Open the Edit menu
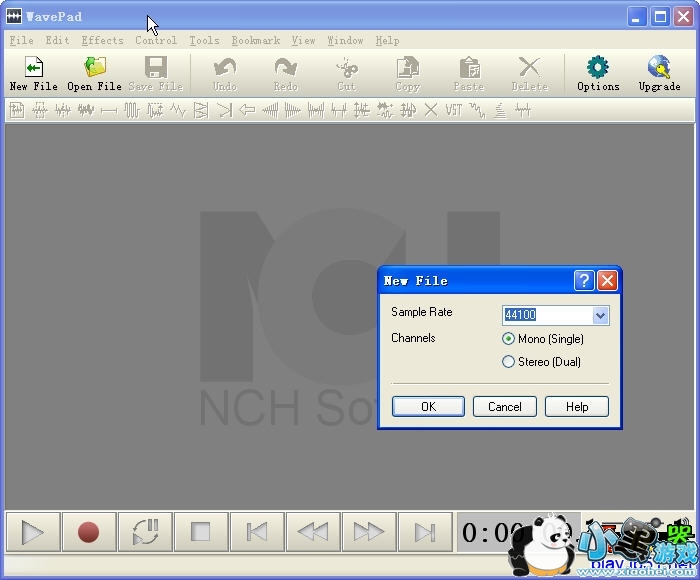Screen dimensions: 700x580 coord(57,41)
